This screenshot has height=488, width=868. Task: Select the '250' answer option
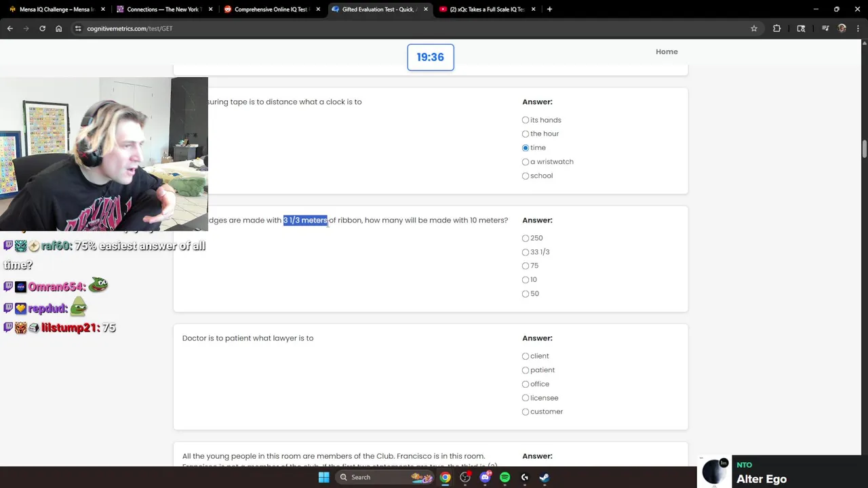tap(526, 238)
